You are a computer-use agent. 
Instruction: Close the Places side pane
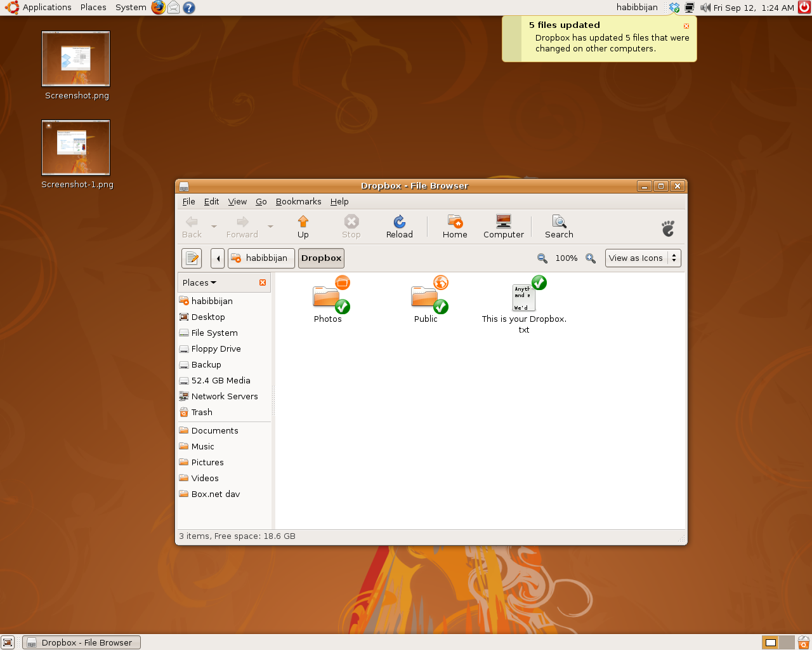click(263, 282)
